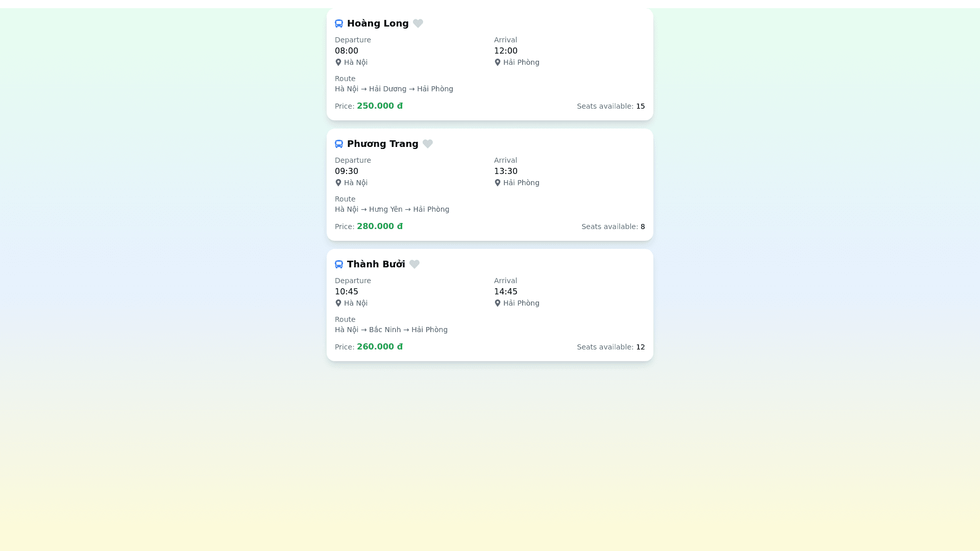Click the route via Hưng Yên
The width and height of the screenshot is (980, 551).
tap(392, 209)
